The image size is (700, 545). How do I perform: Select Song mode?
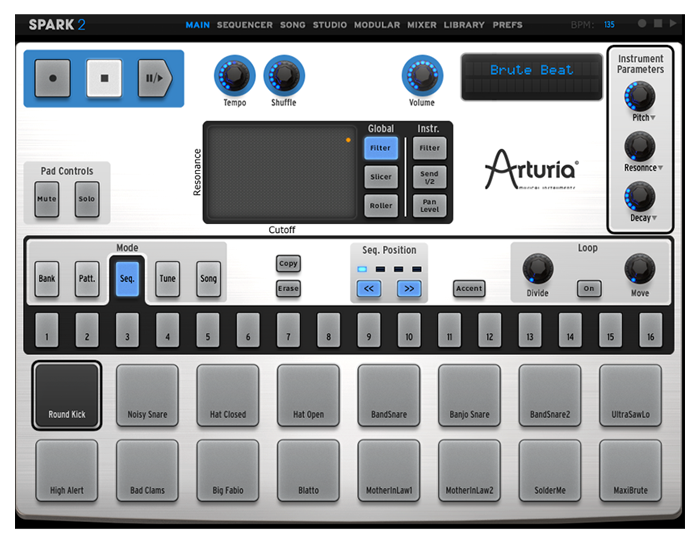(208, 279)
